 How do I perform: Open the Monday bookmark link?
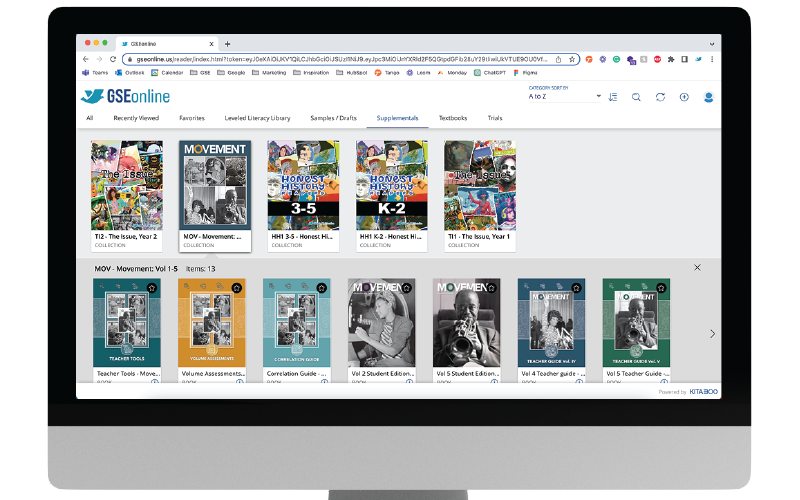click(x=452, y=73)
